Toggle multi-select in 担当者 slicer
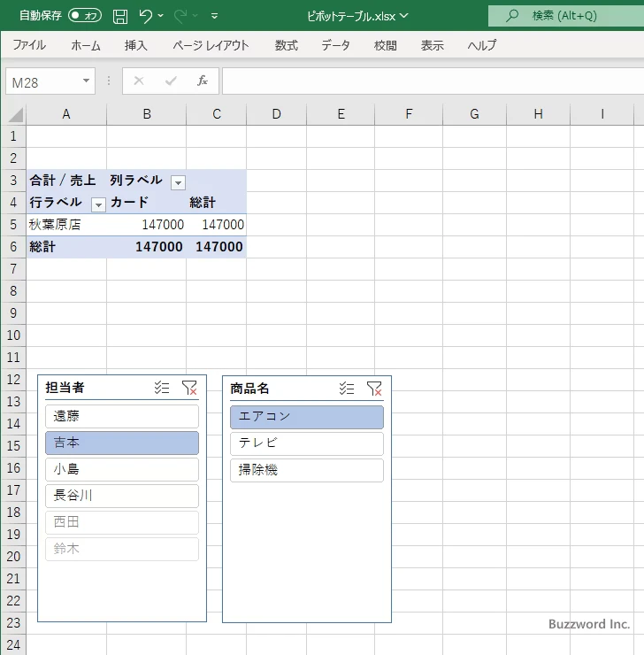The image size is (644, 655). [162, 388]
